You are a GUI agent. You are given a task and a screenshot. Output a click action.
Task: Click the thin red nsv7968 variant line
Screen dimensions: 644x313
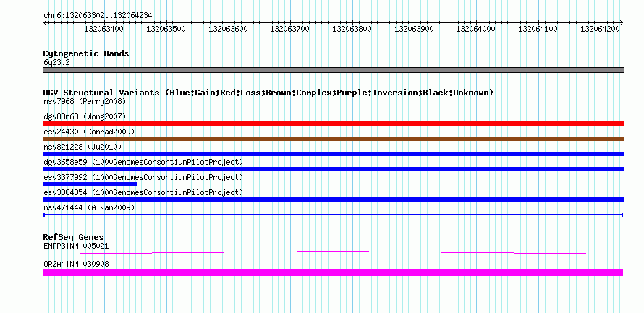point(333,108)
